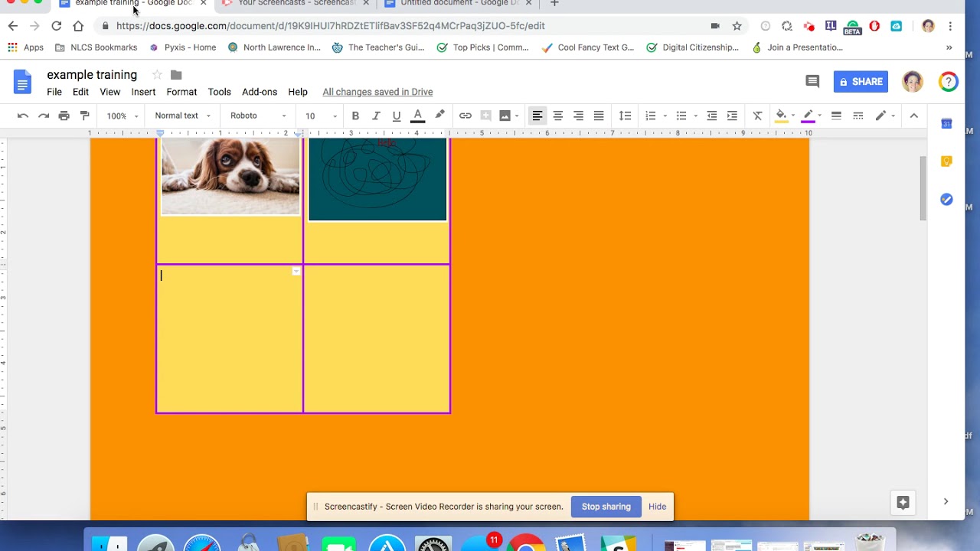Open the Insert menu

click(143, 92)
